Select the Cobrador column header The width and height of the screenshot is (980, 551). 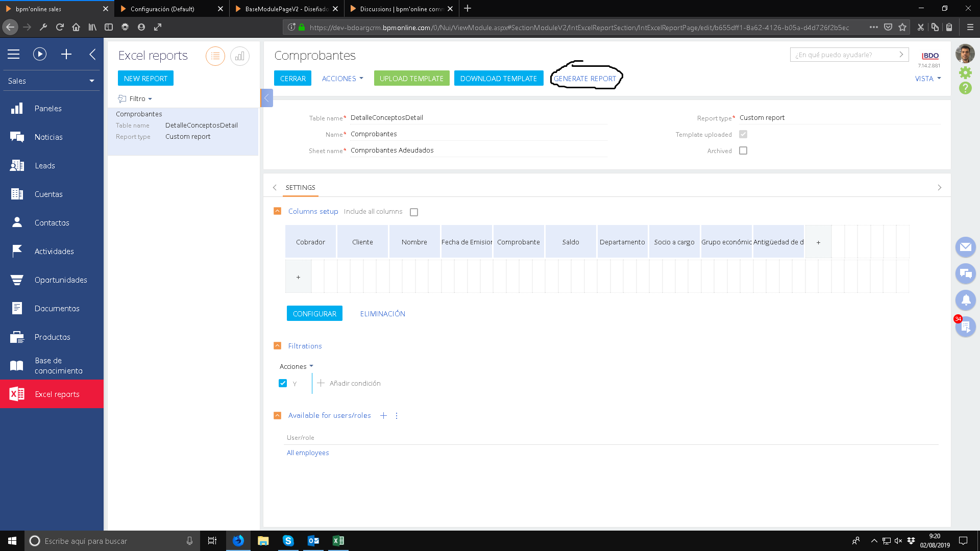click(x=310, y=242)
